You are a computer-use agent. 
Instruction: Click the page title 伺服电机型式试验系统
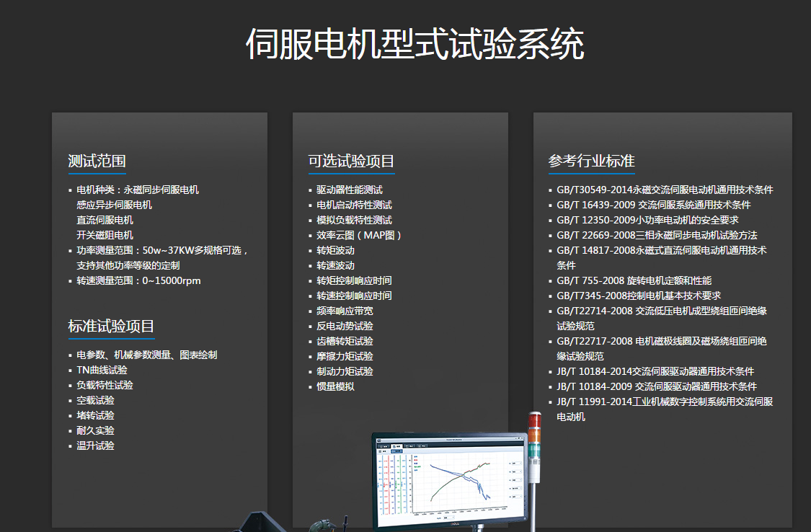click(415, 45)
